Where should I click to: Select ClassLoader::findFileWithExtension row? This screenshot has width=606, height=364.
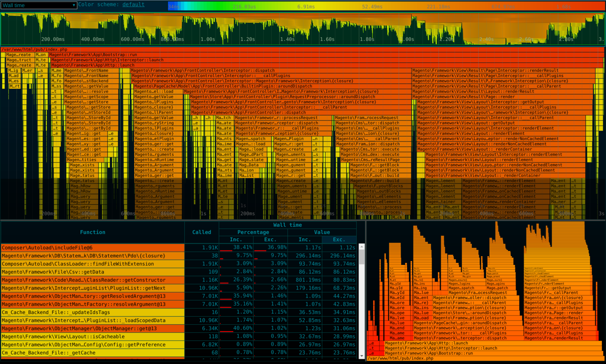point(93,264)
